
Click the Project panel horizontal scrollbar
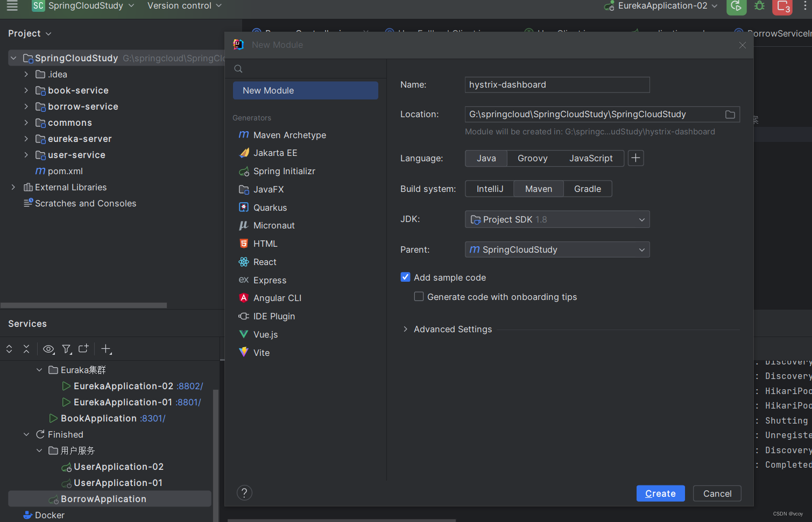click(x=84, y=305)
